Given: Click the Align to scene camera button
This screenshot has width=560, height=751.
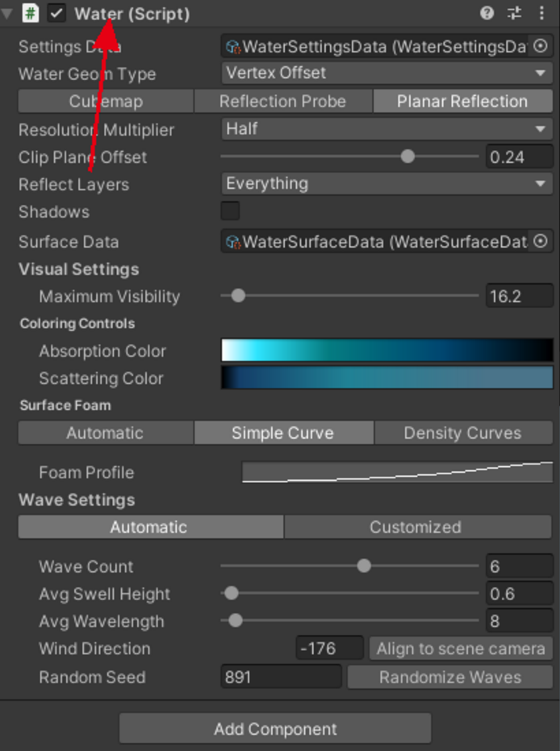Looking at the screenshot, I should (461, 649).
